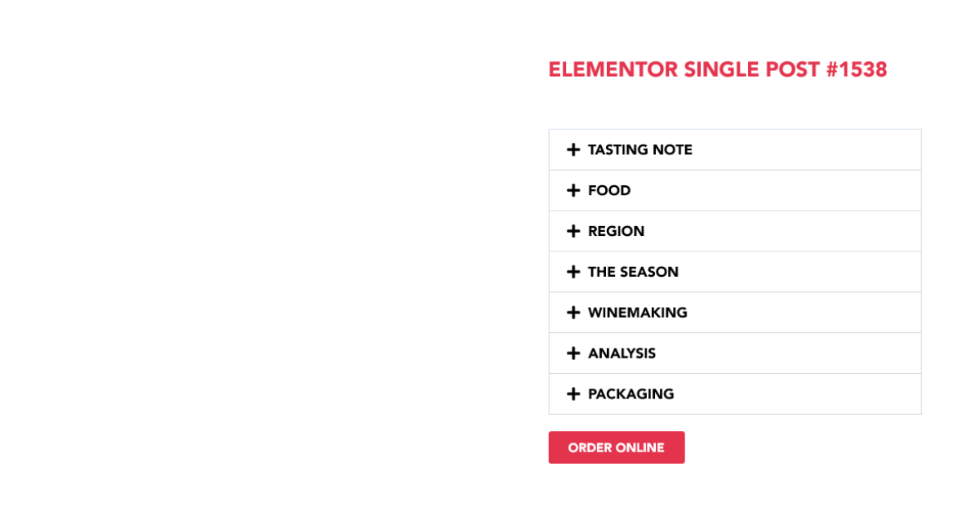Expand the Food section title
Viewport: 980px width, 529px height.
(x=609, y=191)
